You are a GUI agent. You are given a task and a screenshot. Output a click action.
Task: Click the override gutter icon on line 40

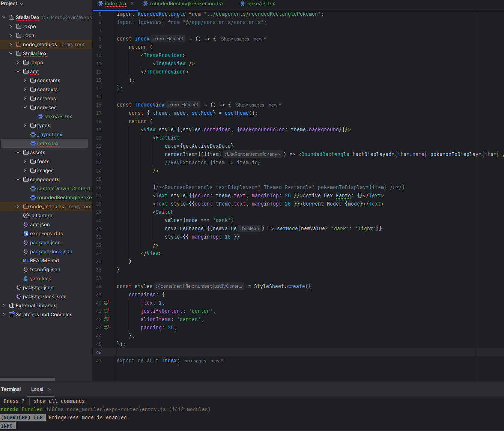107,302
